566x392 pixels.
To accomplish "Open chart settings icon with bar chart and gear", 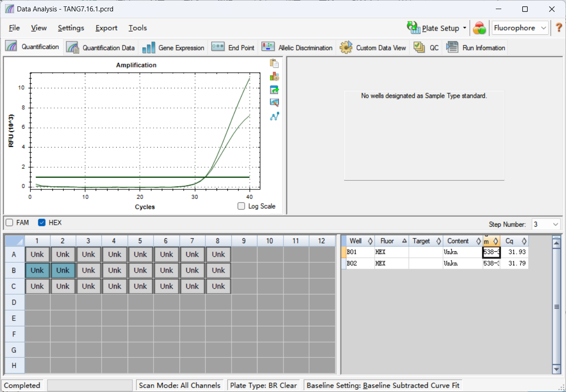I will (x=274, y=76).
